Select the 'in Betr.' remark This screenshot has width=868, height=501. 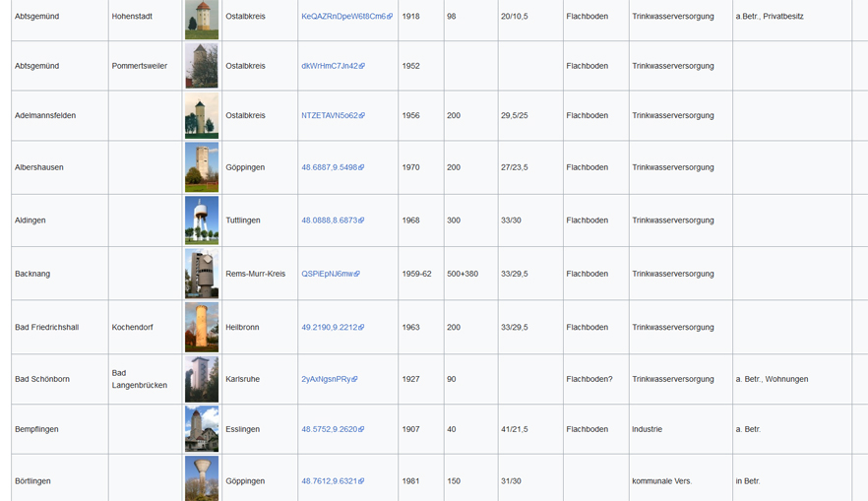point(748,481)
